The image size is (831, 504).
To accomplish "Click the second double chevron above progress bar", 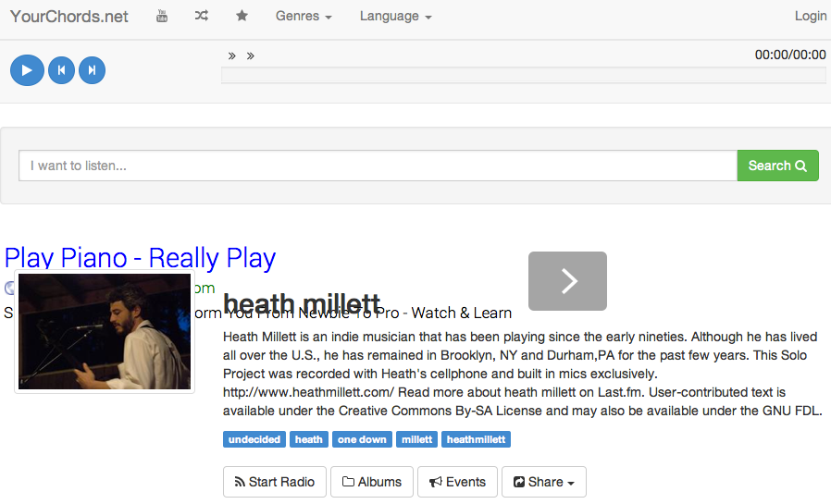I will click(x=250, y=55).
